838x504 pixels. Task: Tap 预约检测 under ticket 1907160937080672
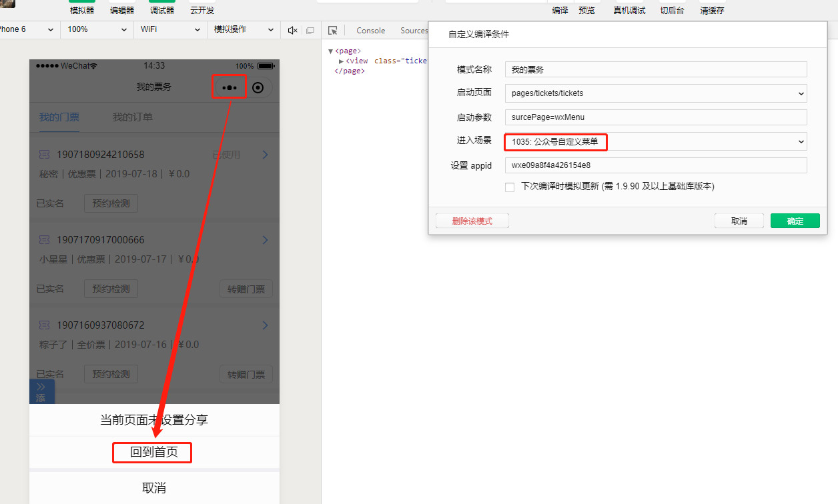(x=111, y=374)
